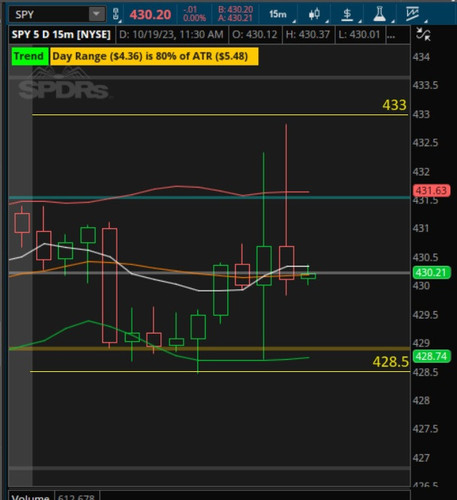Click the -.01 0.00% net change value
Image resolution: width=457 pixels, height=500 pixels.
[194, 14]
